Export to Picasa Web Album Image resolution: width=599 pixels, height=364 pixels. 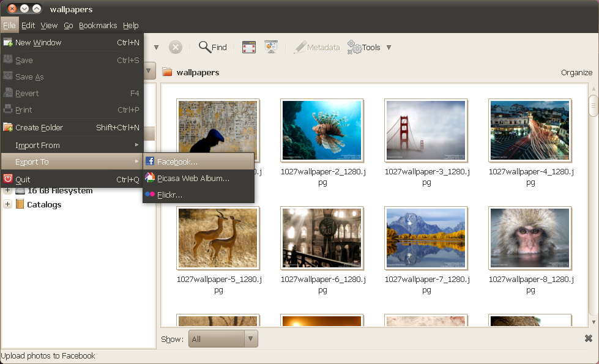tap(199, 179)
